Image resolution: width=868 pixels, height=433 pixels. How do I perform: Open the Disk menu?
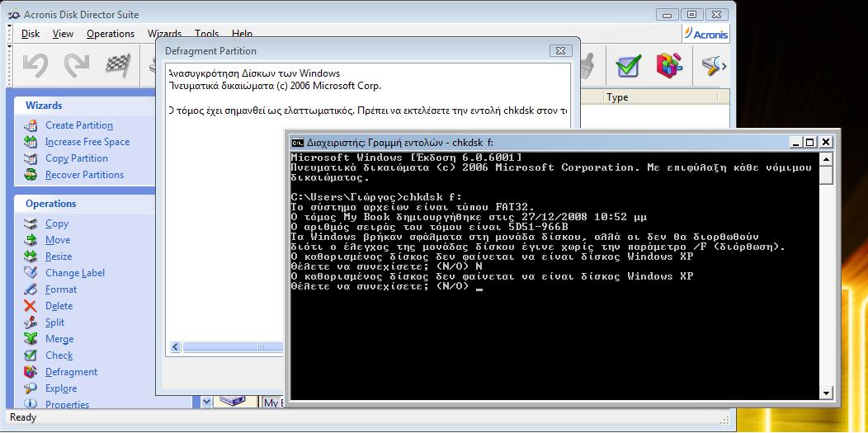(x=31, y=34)
